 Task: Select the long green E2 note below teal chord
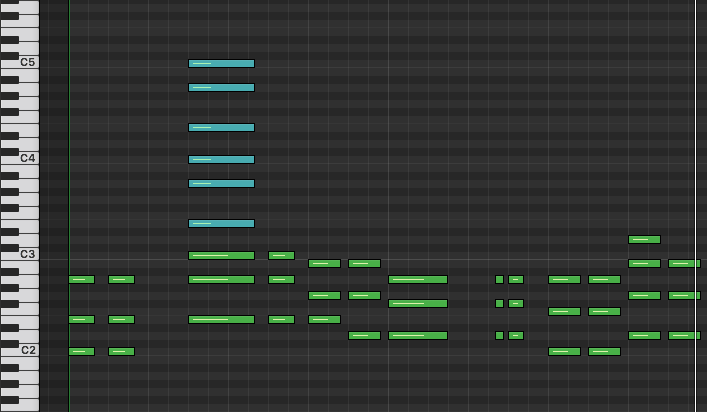pyautogui.click(x=221, y=320)
